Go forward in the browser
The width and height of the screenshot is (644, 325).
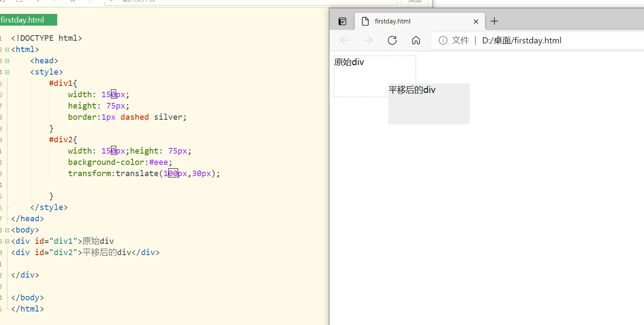coord(368,40)
